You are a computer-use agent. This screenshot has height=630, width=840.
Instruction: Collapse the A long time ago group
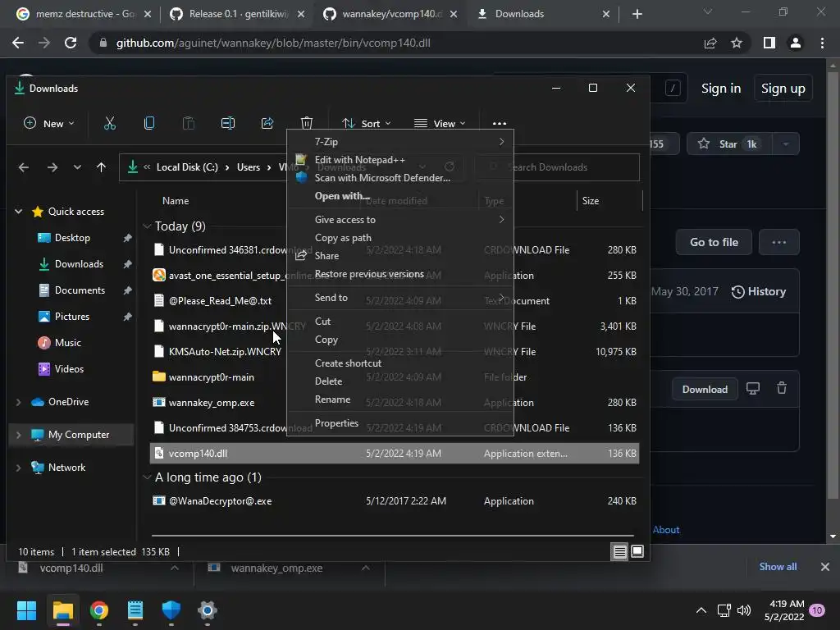pos(147,477)
